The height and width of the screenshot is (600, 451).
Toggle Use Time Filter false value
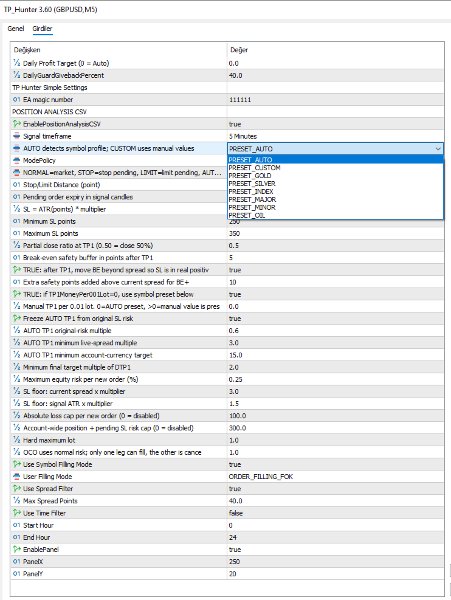(236, 513)
